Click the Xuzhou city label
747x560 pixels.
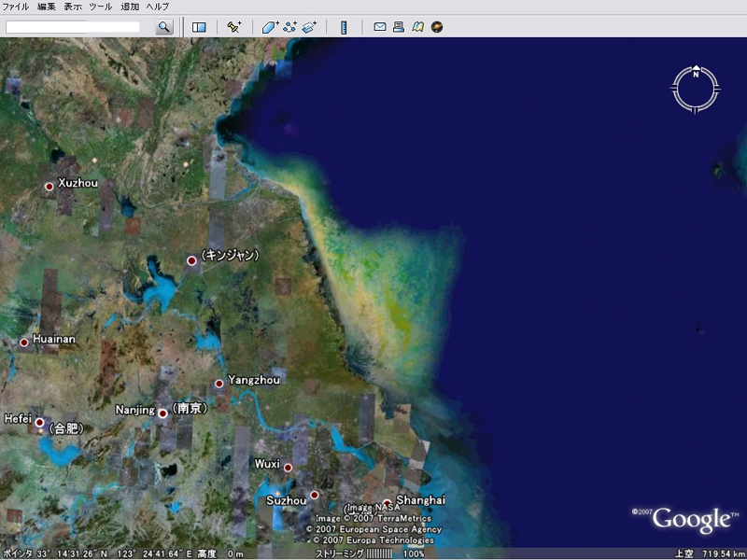(78, 182)
